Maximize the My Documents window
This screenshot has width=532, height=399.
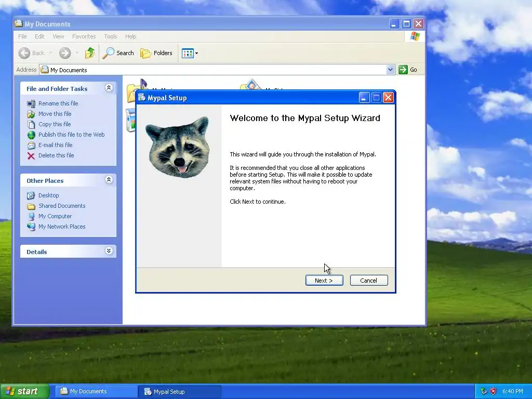point(406,24)
